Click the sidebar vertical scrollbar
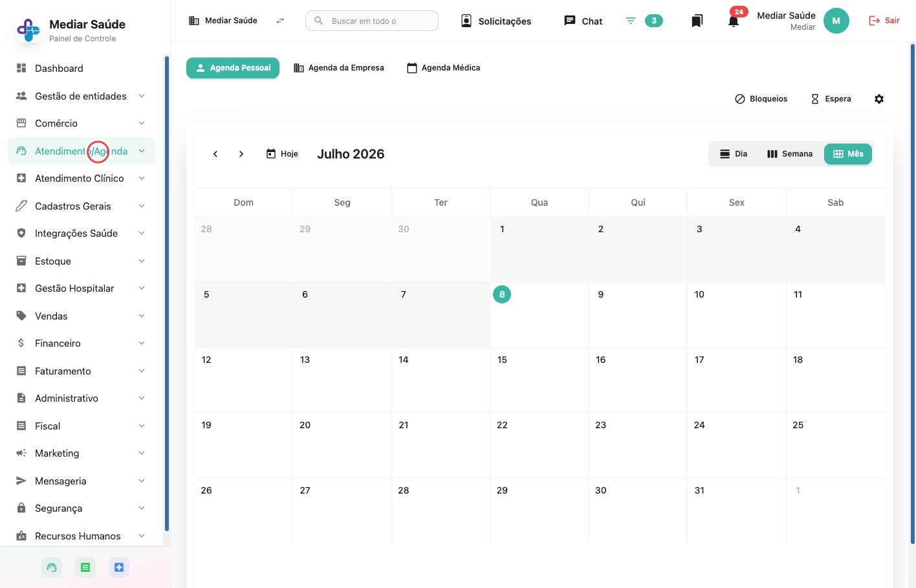The image size is (916, 588). [x=167, y=293]
